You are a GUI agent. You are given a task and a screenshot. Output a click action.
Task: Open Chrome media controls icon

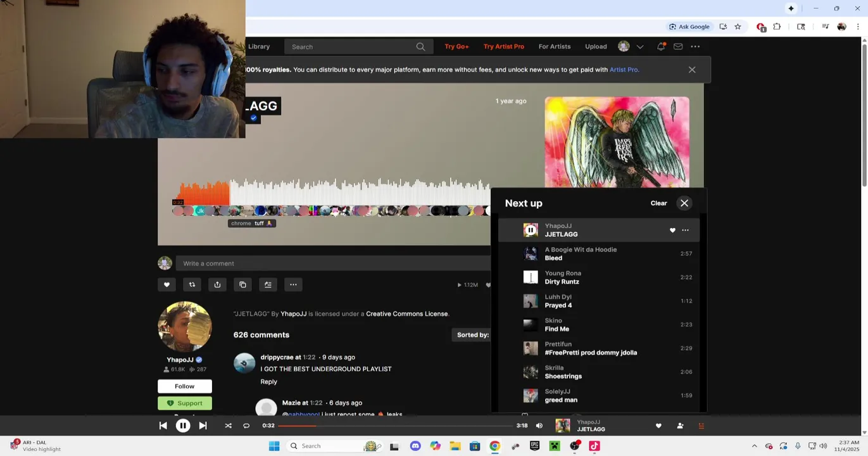[825, 27]
